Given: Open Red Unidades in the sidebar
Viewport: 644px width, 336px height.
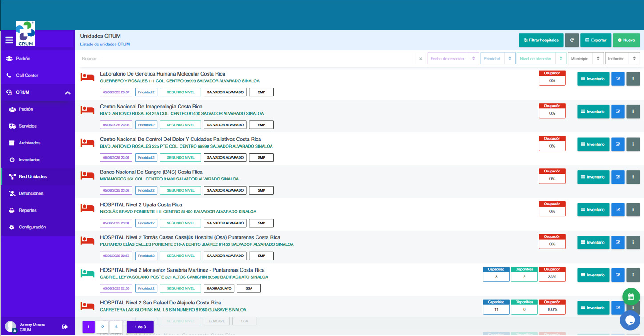Looking at the screenshot, I should [32, 176].
